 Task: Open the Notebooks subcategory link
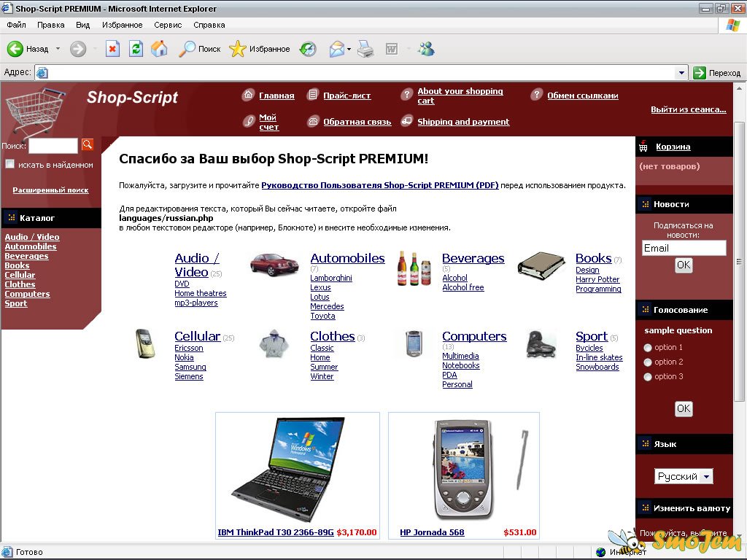click(461, 365)
